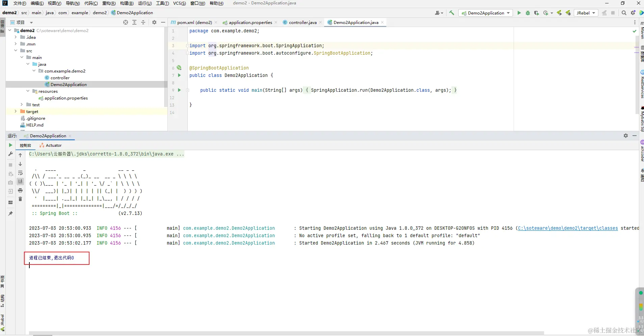The width and height of the screenshot is (644, 336).
Task: Collapse all nodes in the Project panel
Action: pyautogui.click(x=143, y=22)
